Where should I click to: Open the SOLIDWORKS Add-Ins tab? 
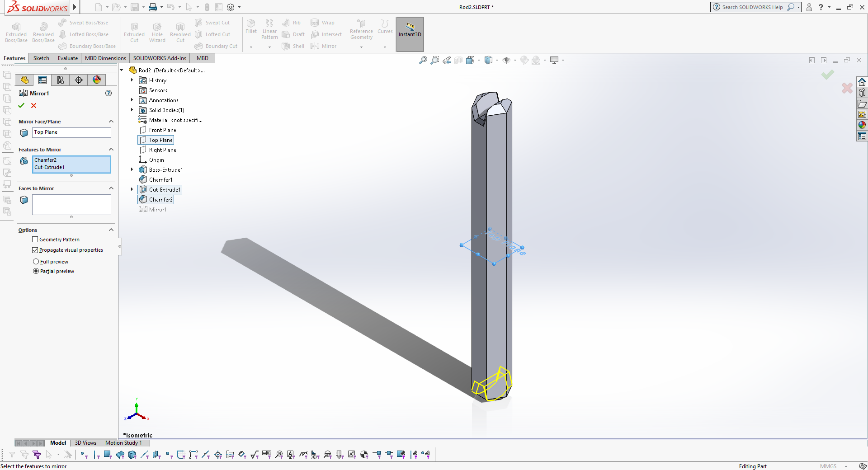click(160, 58)
